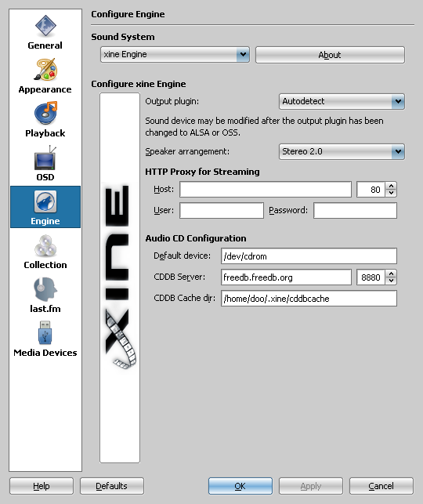Click the About button
Screen dimensions: 423x504
click(x=330, y=55)
